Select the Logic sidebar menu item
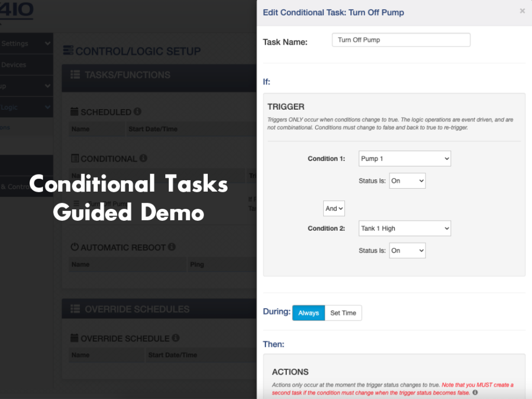This screenshot has height=399, width=532. click(x=26, y=107)
